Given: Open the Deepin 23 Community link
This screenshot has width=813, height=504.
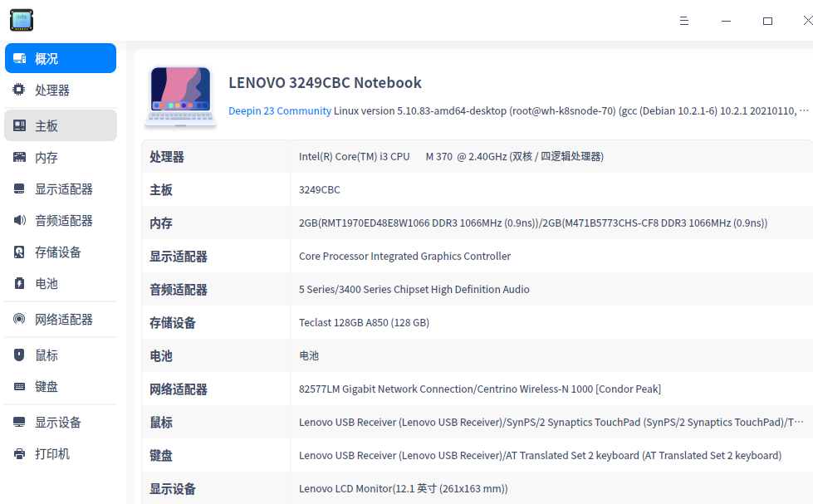Looking at the screenshot, I should pyautogui.click(x=280, y=111).
